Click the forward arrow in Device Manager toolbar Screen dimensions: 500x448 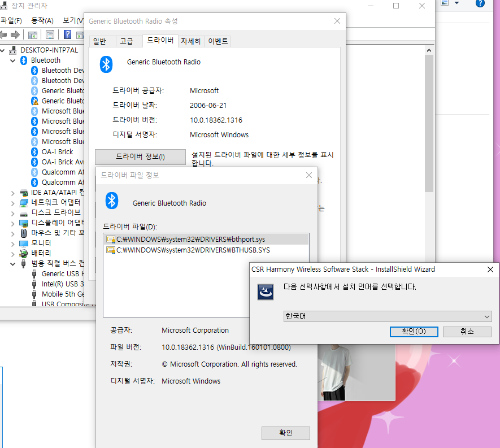click(15, 34)
